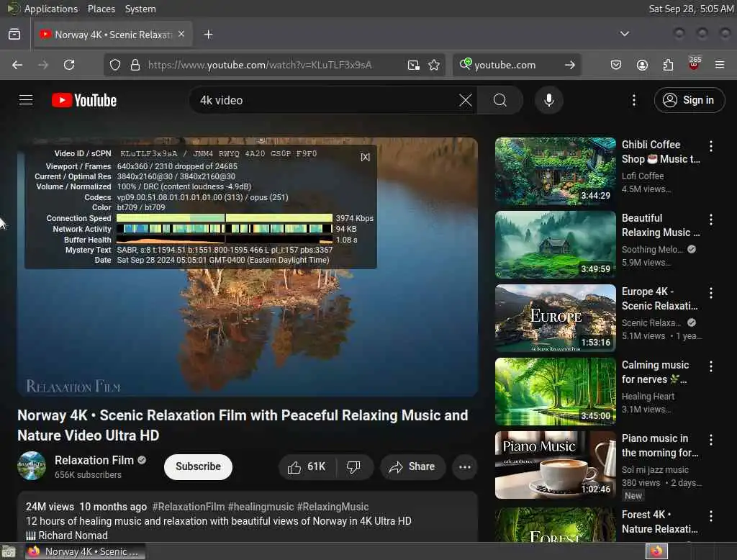Screen dimensions: 737x560
Task: Reload the current page
Action: click(69, 65)
